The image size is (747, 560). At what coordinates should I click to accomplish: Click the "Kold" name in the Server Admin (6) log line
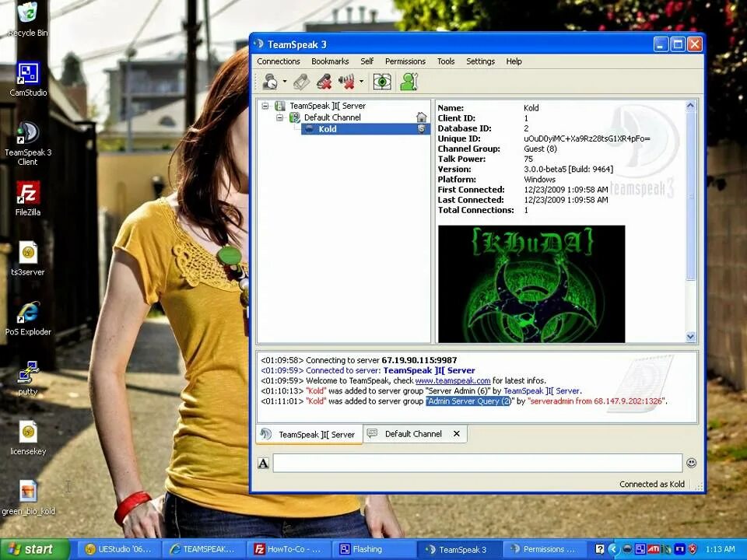coord(317,391)
